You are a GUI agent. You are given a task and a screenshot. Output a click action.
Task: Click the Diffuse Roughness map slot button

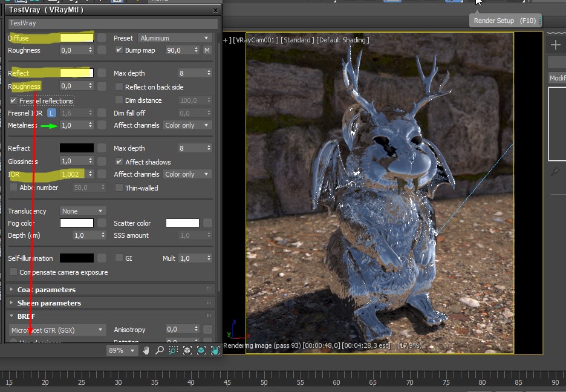point(102,50)
